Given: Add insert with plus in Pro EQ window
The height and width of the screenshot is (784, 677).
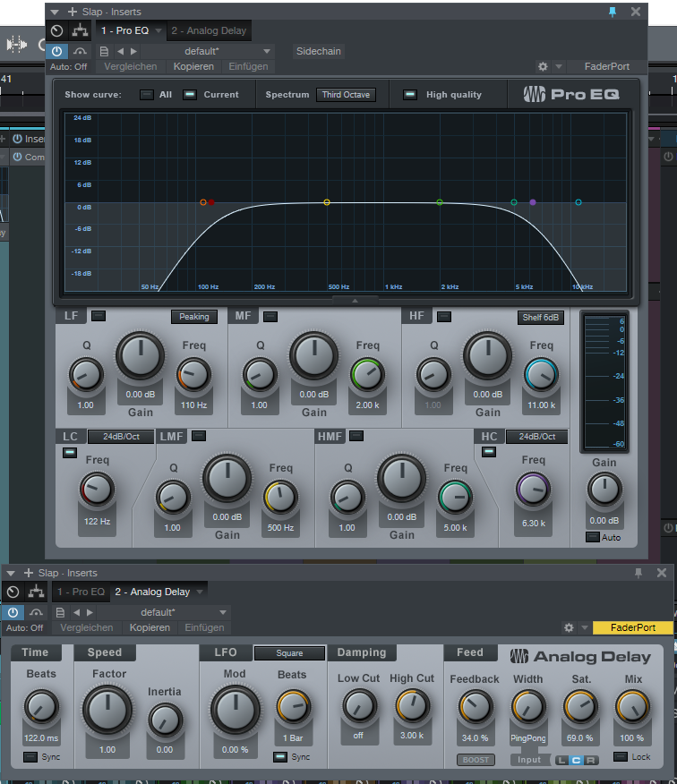Looking at the screenshot, I should tap(73, 12).
